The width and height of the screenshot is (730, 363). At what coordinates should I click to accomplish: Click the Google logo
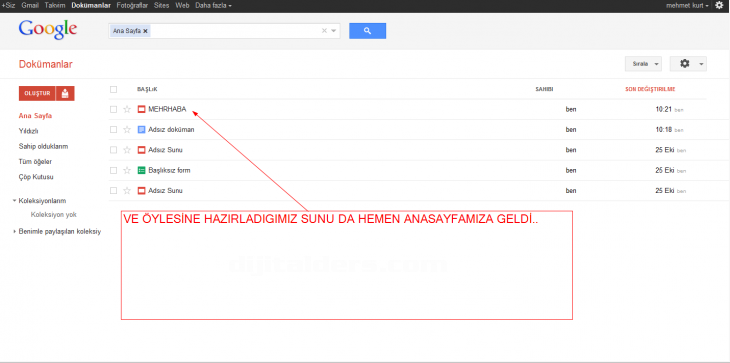(47, 29)
